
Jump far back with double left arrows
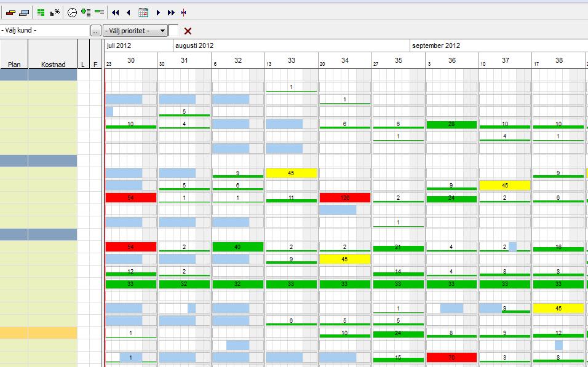116,13
